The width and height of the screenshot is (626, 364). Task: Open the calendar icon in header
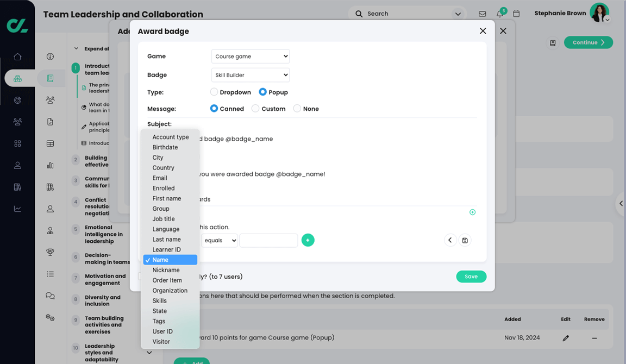[516, 14]
